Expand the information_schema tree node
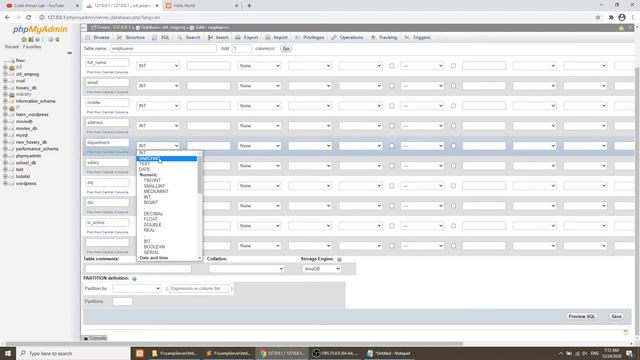This screenshot has height=360, width=640. point(5,101)
